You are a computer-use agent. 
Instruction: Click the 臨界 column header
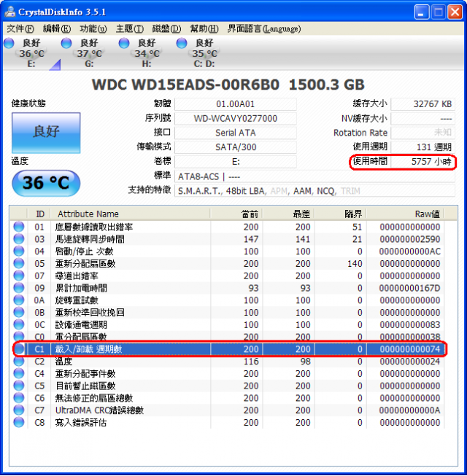340,214
